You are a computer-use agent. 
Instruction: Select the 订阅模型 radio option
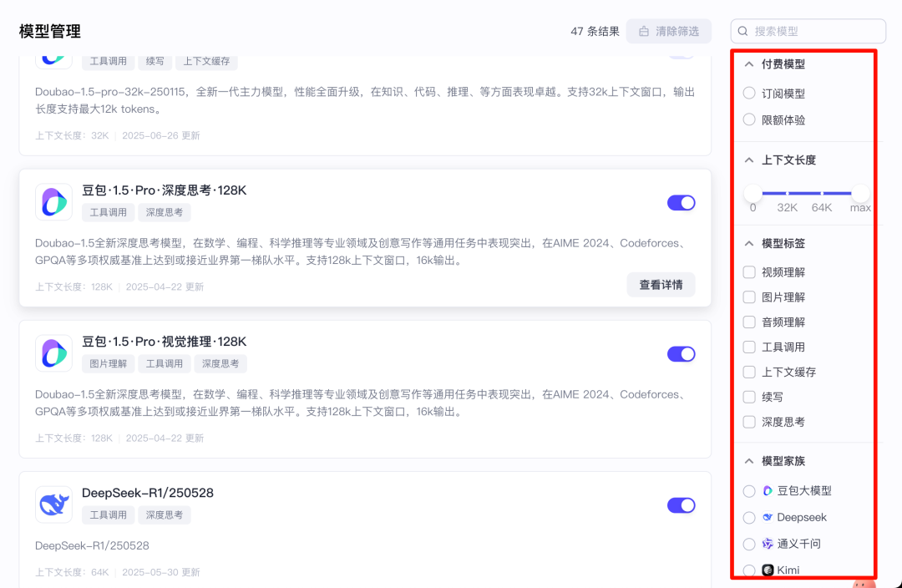(x=749, y=94)
